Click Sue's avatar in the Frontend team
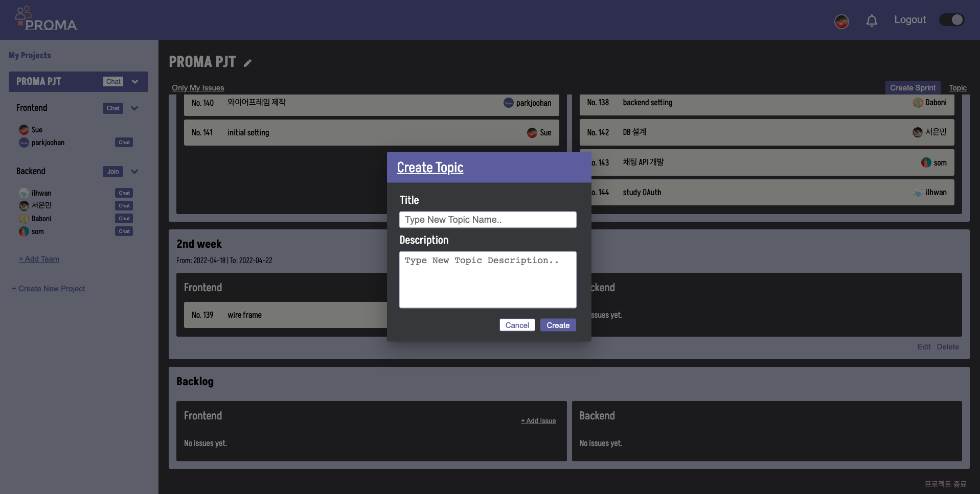Image resolution: width=980 pixels, height=494 pixels. coord(24,130)
